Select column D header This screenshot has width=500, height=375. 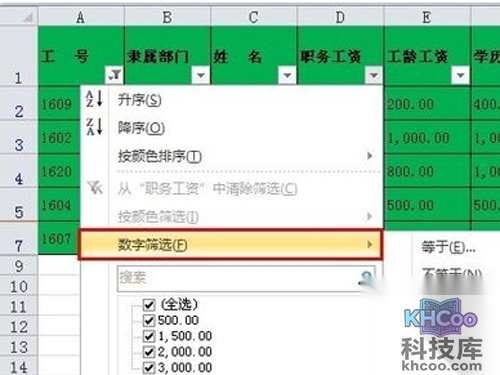pos(340,17)
